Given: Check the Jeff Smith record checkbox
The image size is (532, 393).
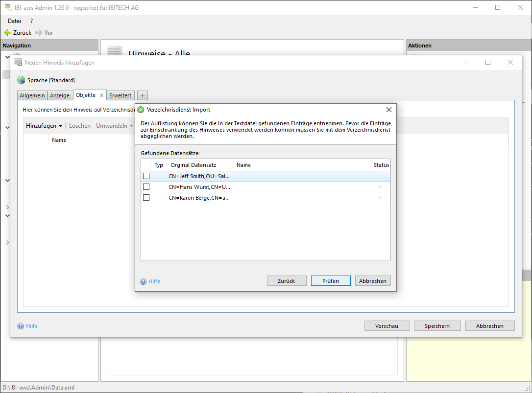Looking at the screenshot, I should [146, 176].
